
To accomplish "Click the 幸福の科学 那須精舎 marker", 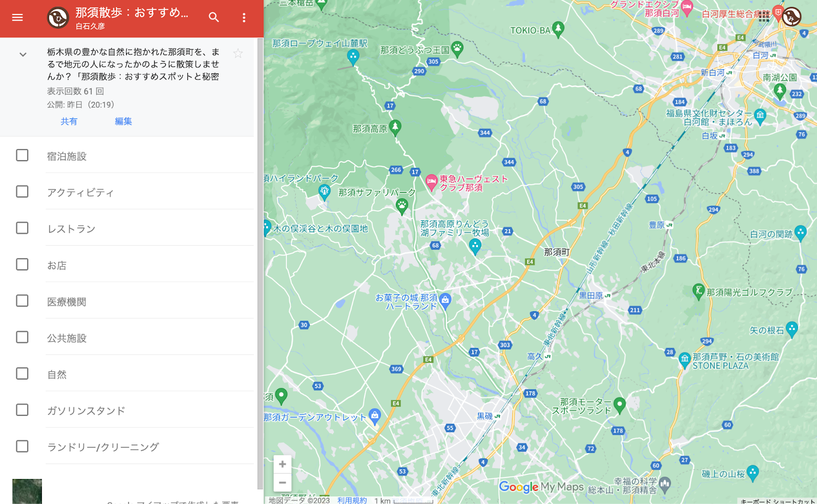I will (664, 484).
